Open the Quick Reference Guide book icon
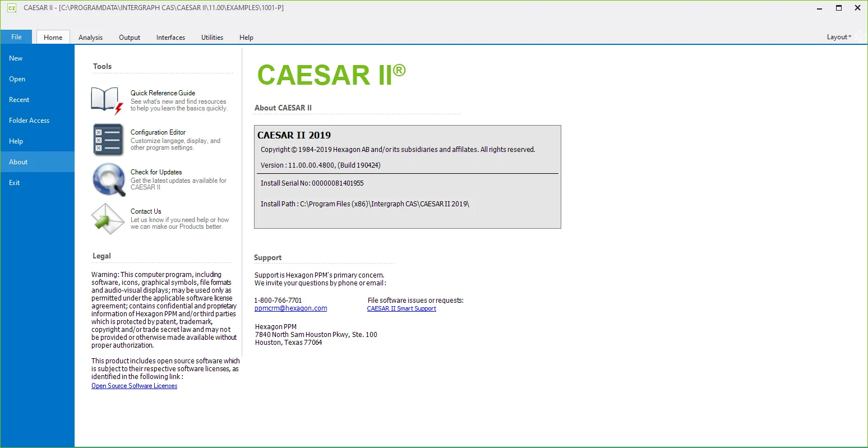Image resolution: width=868 pixels, height=448 pixels. click(x=107, y=101)
